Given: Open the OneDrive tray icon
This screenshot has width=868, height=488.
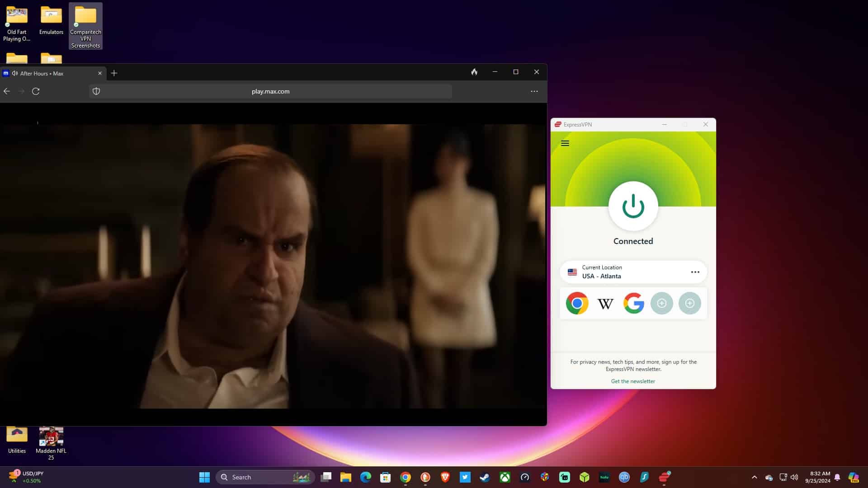Looking at the screenshot, I should (x=769, y=477).
